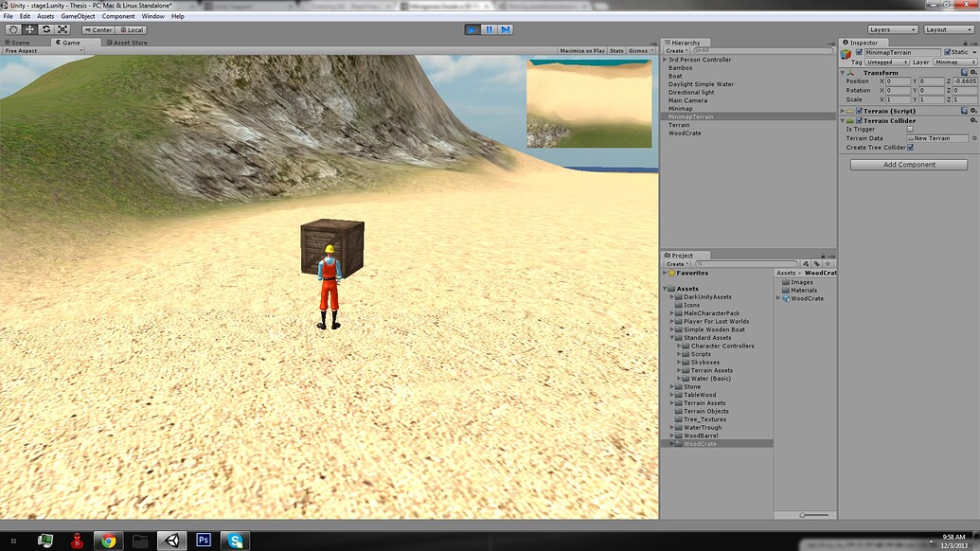Click the Step frame button
Image resolution: width=980 pixels, height=551 pixels.
tap(506, 29)
